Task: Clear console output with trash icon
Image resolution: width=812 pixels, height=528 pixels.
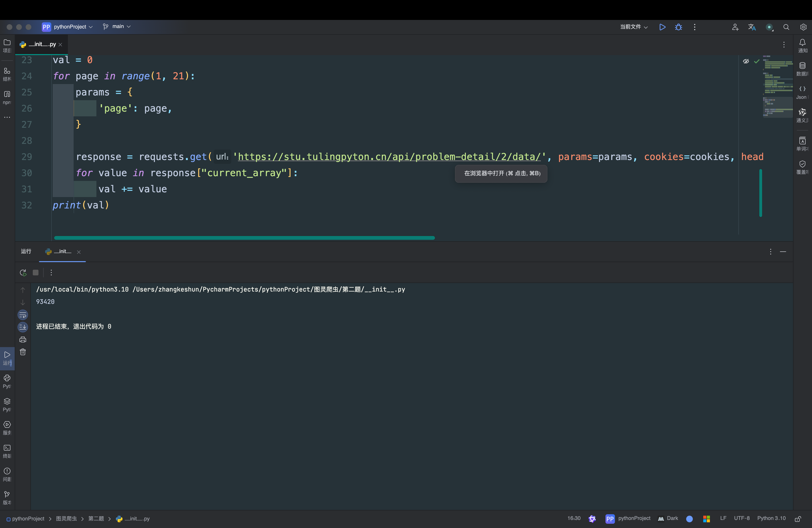Action: click(x=23, y=352)
